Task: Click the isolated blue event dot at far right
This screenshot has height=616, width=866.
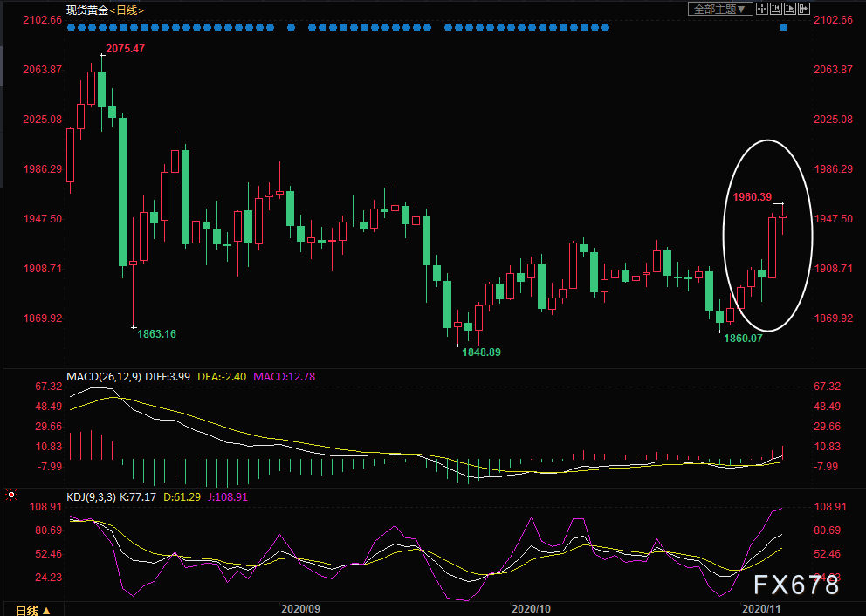Action: tap(783, 27)
